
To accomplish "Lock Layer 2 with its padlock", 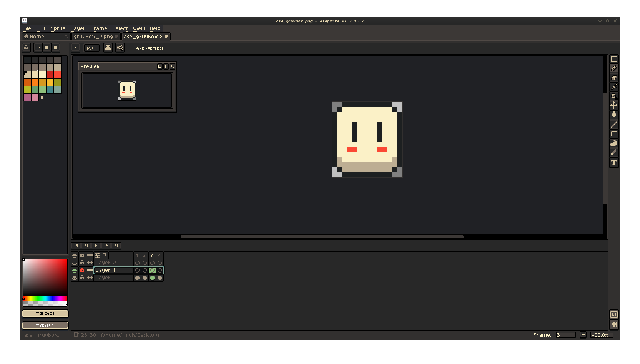I will coord(82,263).
